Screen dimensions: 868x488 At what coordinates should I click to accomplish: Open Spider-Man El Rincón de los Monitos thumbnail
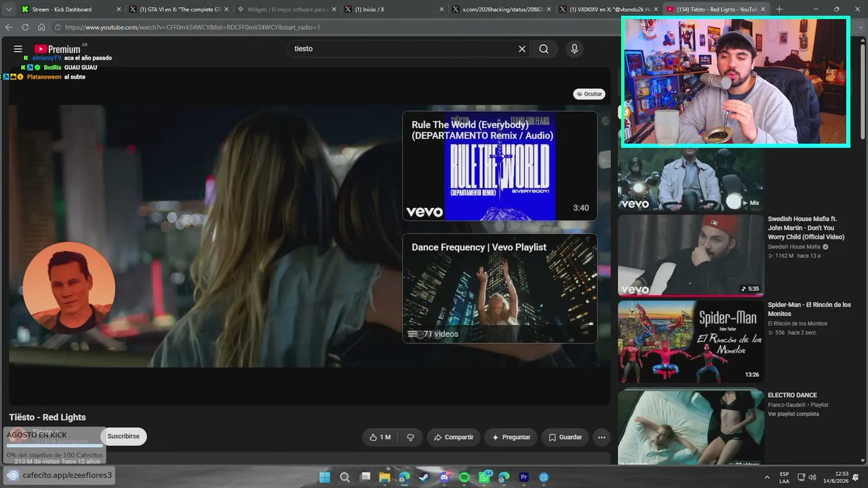[690, 342]
